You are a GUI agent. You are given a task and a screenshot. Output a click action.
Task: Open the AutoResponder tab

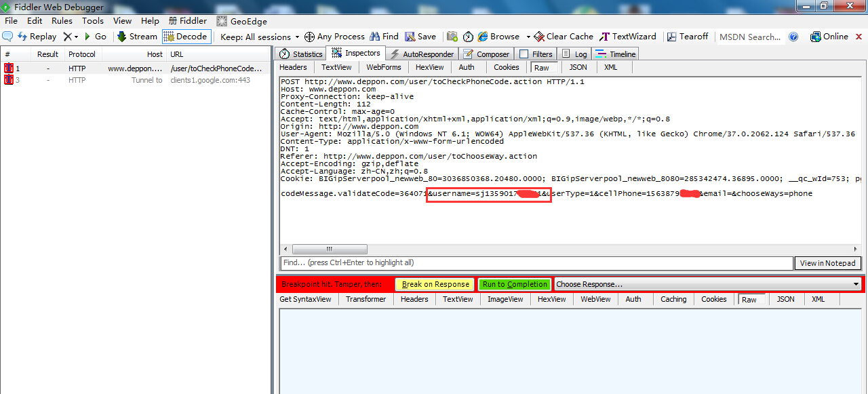click(x=422, y=54)
